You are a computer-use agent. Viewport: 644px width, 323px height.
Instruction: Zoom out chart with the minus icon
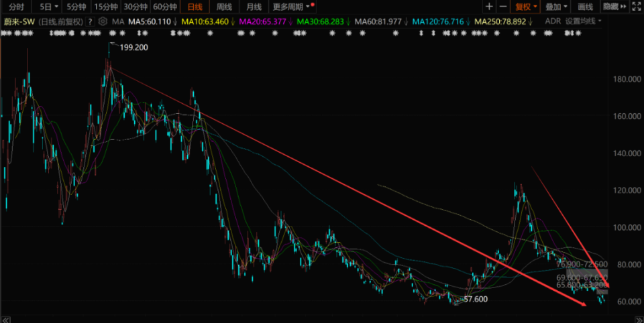[502, 7]
